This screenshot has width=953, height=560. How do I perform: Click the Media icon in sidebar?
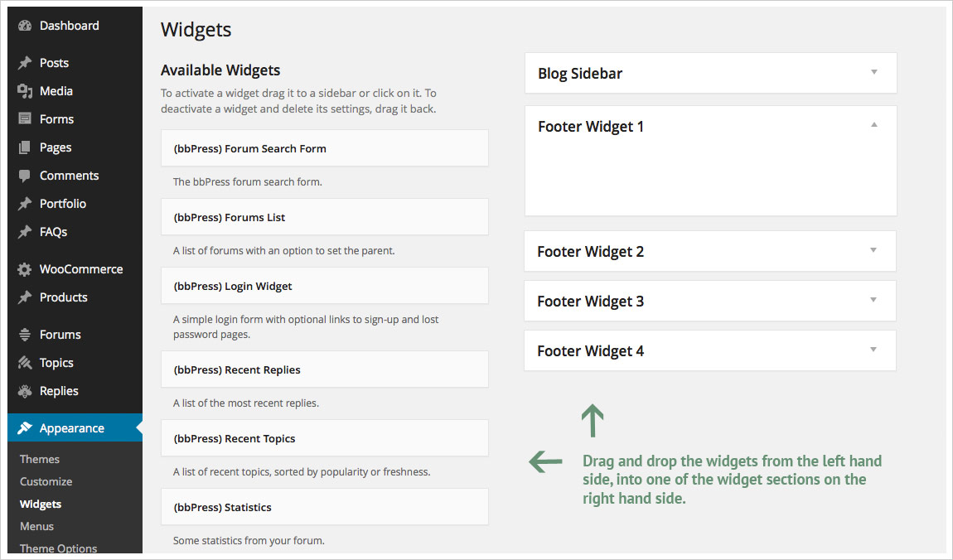point(25,91)
